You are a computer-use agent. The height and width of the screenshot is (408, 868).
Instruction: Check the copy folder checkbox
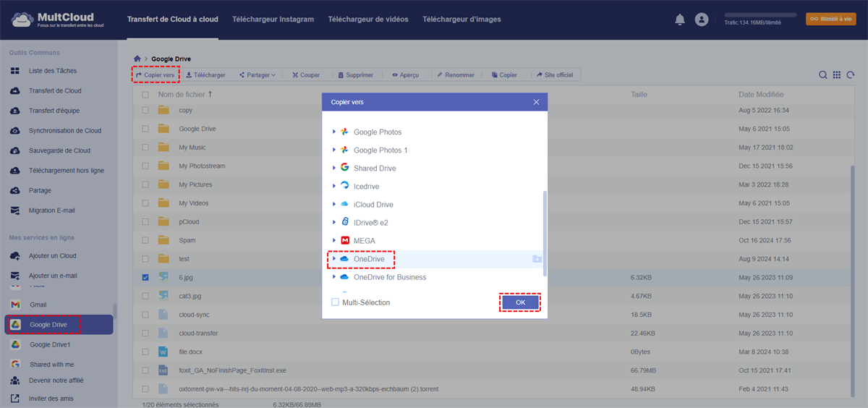(145, 110)
